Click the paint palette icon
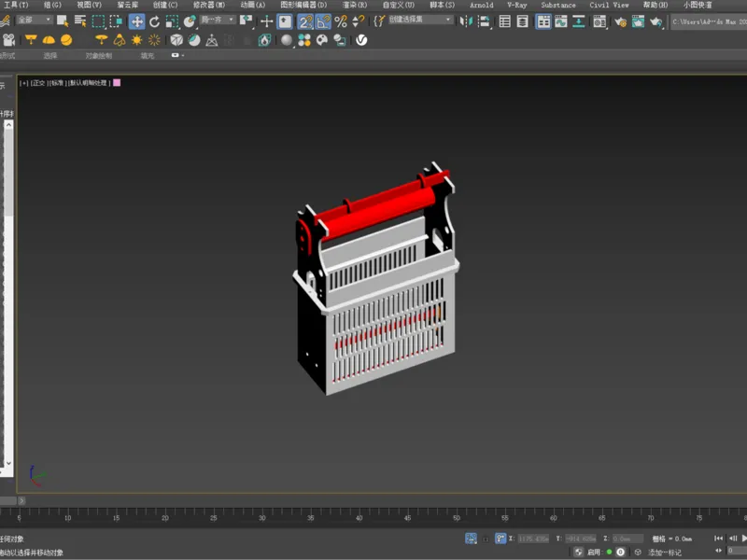This screenshot has width=747, height=560. click(x=322, y=40)
